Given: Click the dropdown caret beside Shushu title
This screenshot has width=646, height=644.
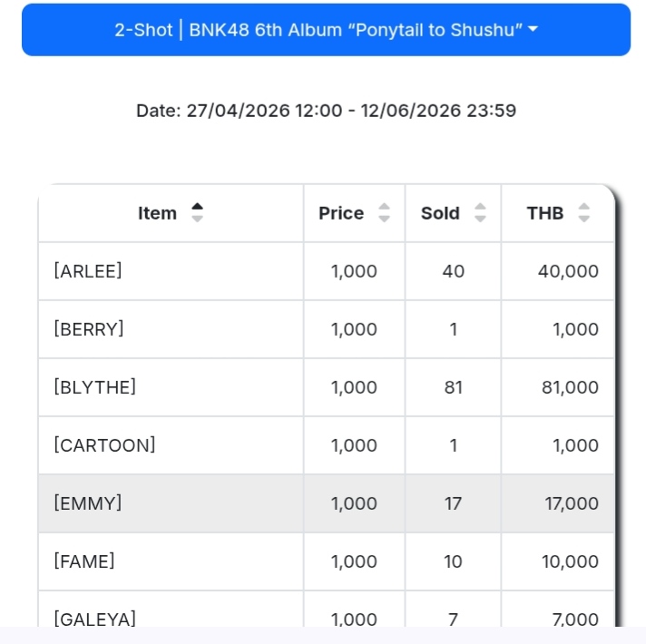Looking at the screenshot, I should pyautogui.click(x=533, y=30).
